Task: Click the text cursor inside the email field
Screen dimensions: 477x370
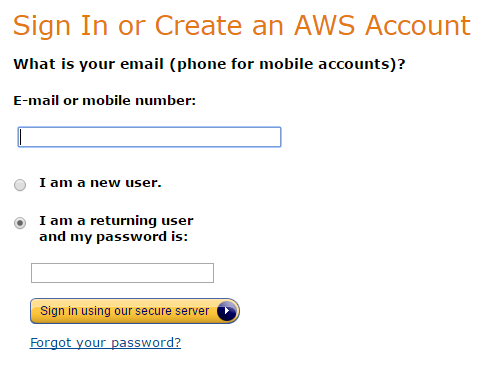Action: (21, 137)
